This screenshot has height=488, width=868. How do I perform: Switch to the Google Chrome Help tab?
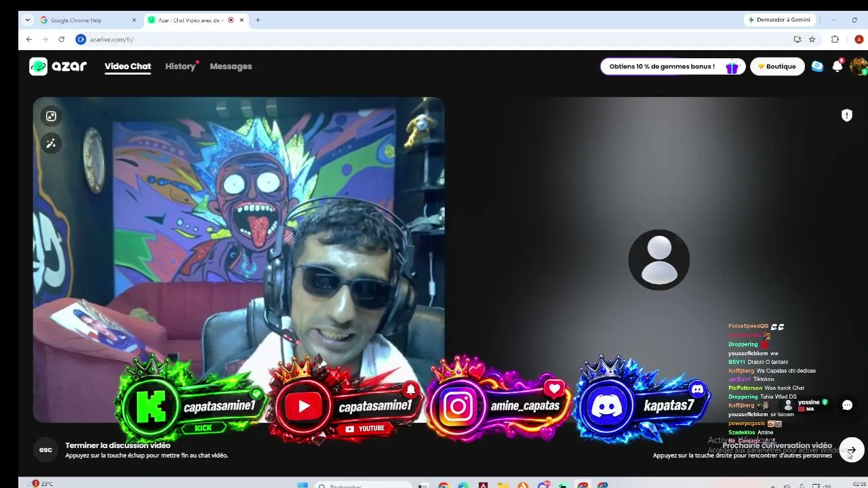click(x=87, y=20)
